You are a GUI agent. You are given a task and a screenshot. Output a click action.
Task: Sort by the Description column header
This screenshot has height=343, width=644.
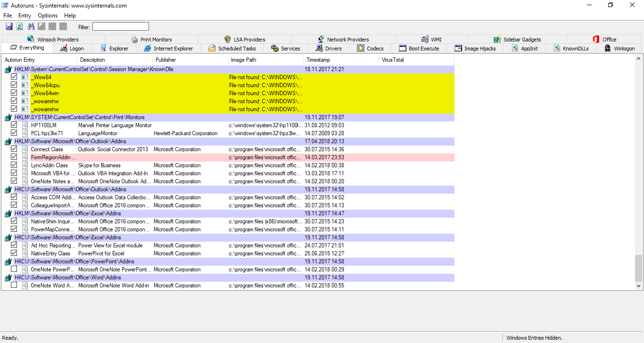(115, 60)
